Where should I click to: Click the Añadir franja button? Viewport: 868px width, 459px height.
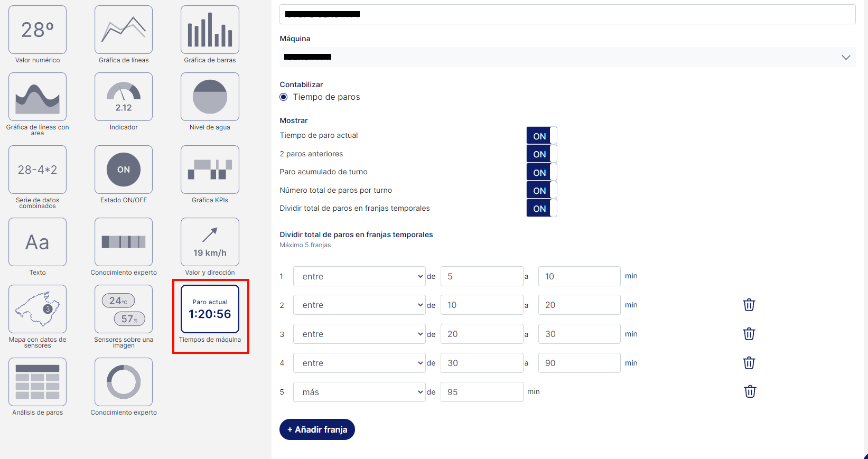coord(317,429)
